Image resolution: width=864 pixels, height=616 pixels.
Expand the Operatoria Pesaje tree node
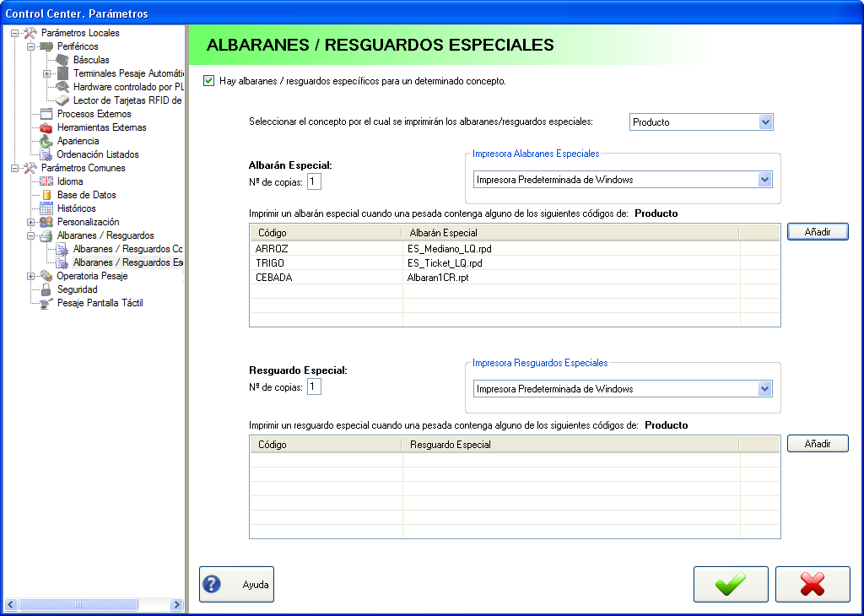31,276
